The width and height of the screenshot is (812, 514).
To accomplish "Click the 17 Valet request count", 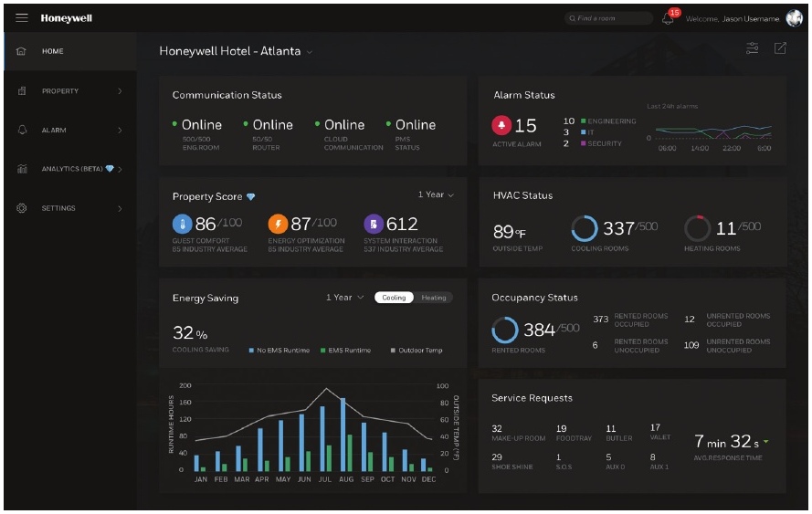I will (655, 427).
